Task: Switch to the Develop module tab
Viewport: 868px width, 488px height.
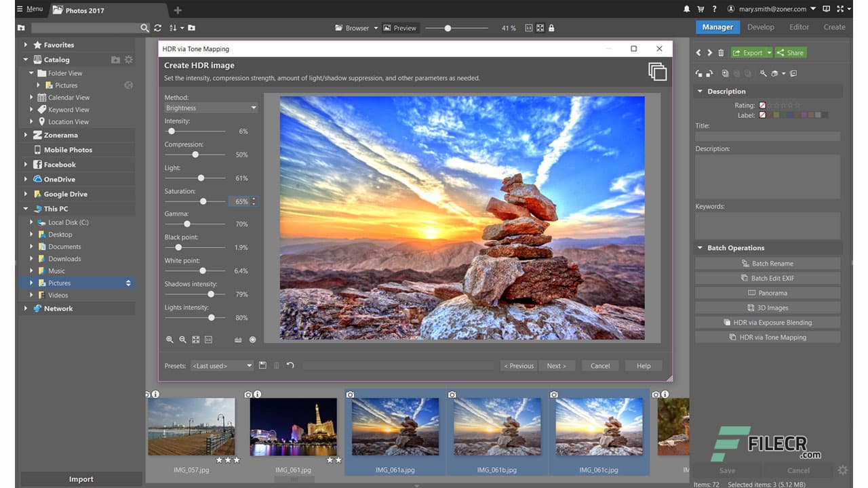Action: [761, 27]
